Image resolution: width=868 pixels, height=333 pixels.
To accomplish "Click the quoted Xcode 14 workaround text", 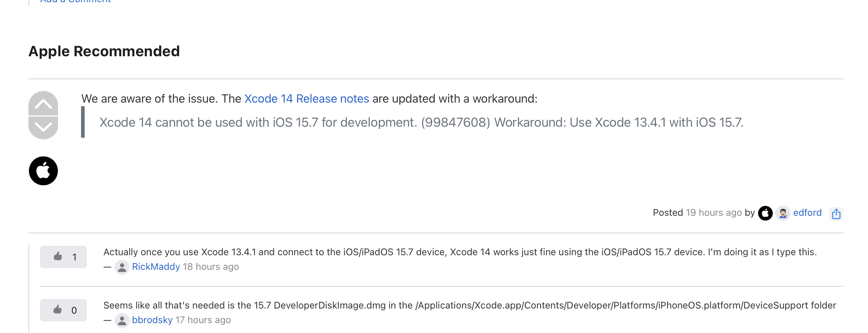I will [421, 123].
